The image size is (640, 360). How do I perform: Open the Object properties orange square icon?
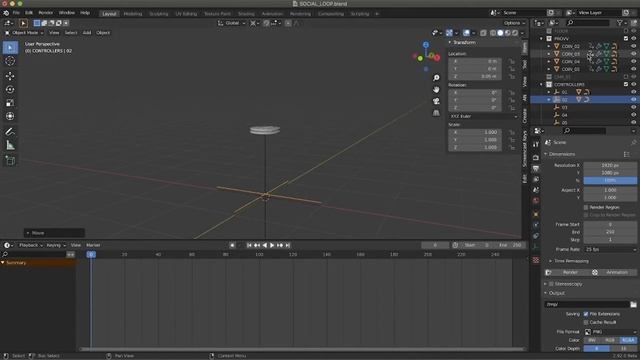pos(536,214)
